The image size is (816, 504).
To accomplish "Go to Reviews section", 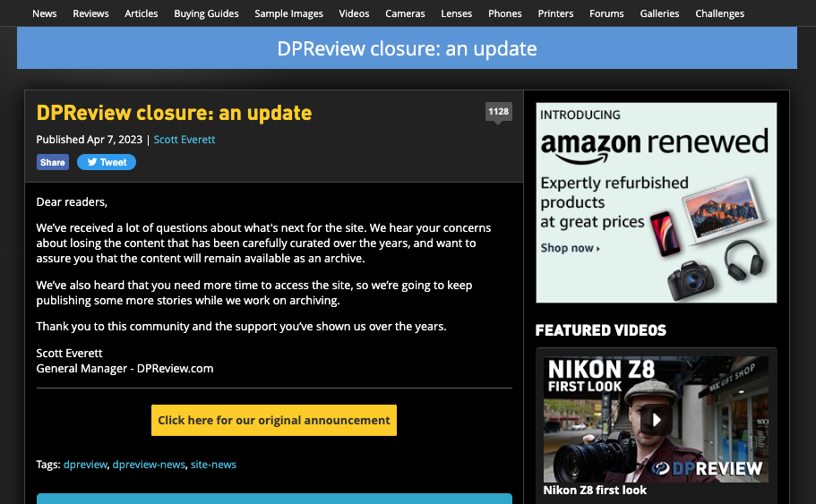I will tap(90, 13).
